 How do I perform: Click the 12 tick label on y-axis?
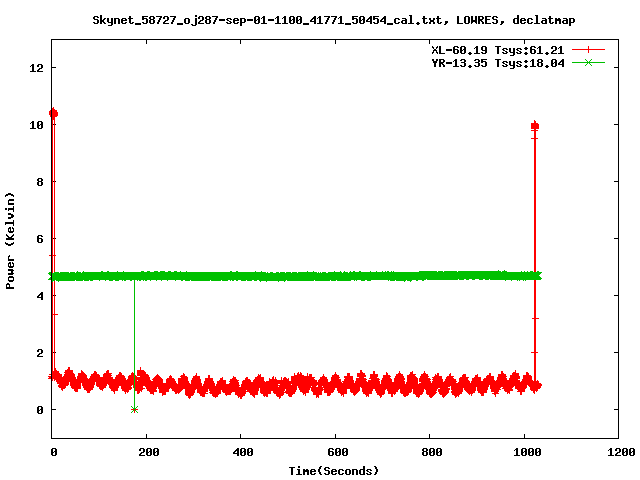pyautogui.click(x=36, y=68)
